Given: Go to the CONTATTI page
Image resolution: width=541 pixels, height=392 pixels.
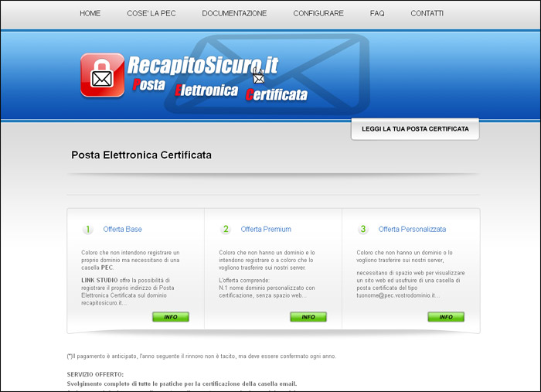Looking at the screenshot, I should [427, 13].
